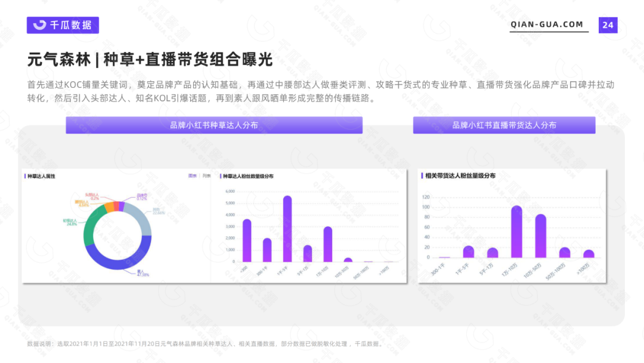Click the small 10万-50万 bar in 种草达人 chart
This screenshot has height=363, width=644.
point(348,260)
